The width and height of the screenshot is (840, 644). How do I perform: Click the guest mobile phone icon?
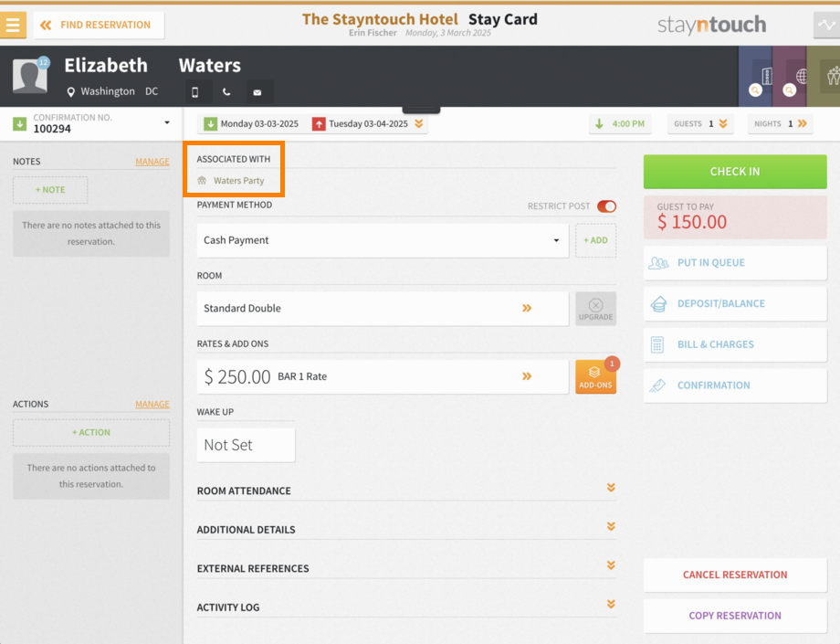pos(195,92)
